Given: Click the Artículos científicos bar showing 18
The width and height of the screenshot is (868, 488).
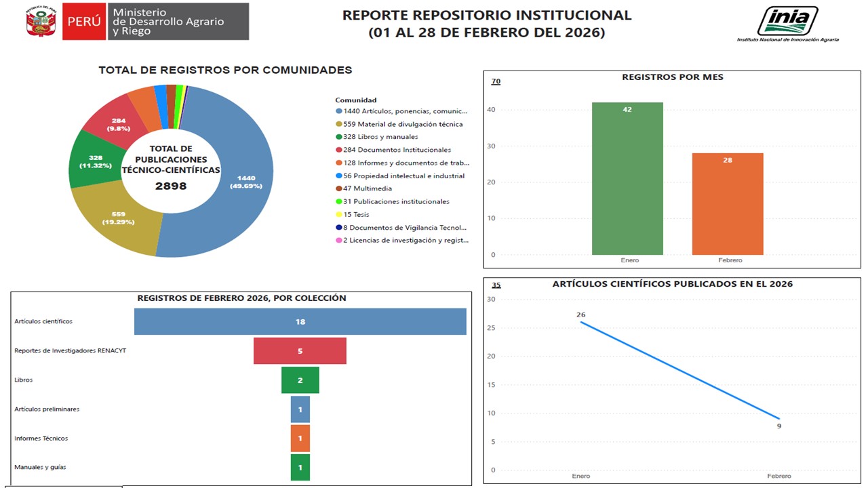Looking at the screenshot, I should pyautogui.click(x=300, y=322).
